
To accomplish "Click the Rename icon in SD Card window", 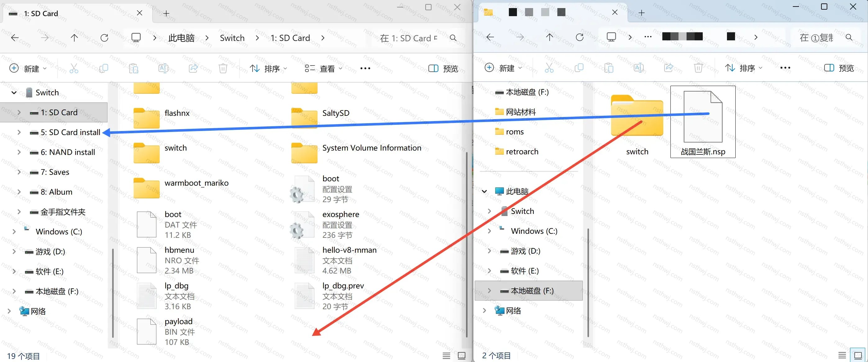I will (163, 68).
